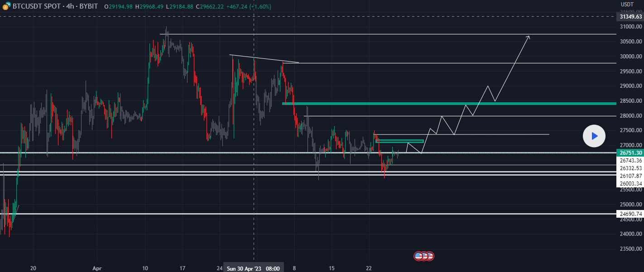This screenshot has width=644, height=272.
Task: Click the 23500.00 price axis tick
Action: pyautogui.click(x=630, y=249)
